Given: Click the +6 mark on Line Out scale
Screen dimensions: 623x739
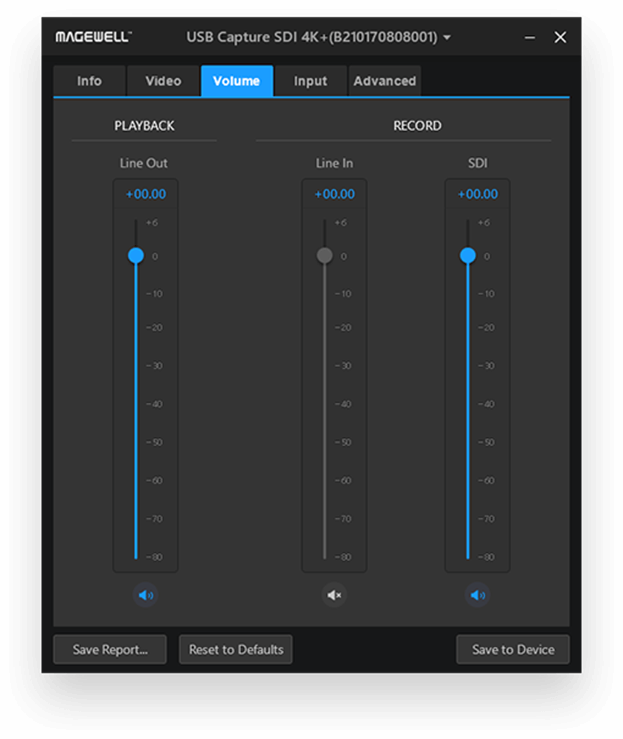Looking at the screenshot, I should [152, 222].
